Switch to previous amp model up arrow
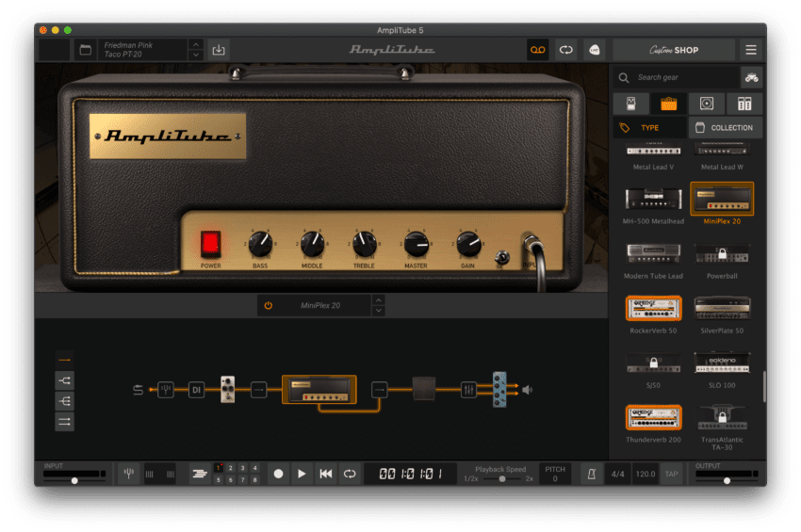Viewport: 801px width, 532px height. point(379,300)
